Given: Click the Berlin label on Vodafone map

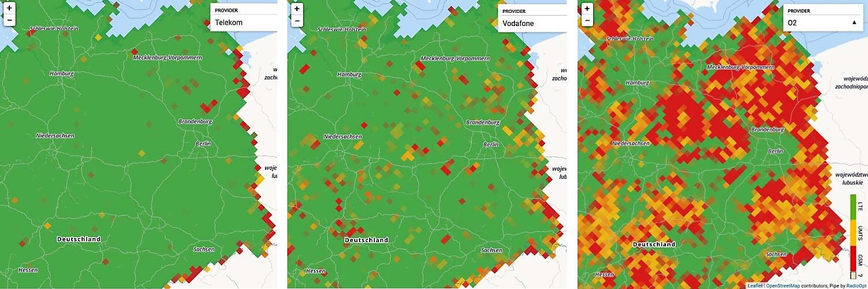Looking at the screenshot, I should pos(491,144).
